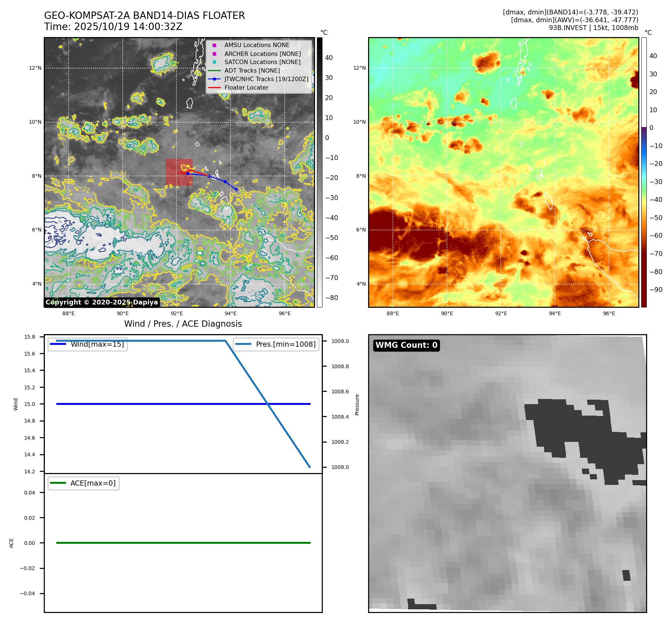Image resolution: width=672 pixels, height=626 pixels.
Task: Click the Pres.[min=1008] legend entry
Action: click(276, 344)
